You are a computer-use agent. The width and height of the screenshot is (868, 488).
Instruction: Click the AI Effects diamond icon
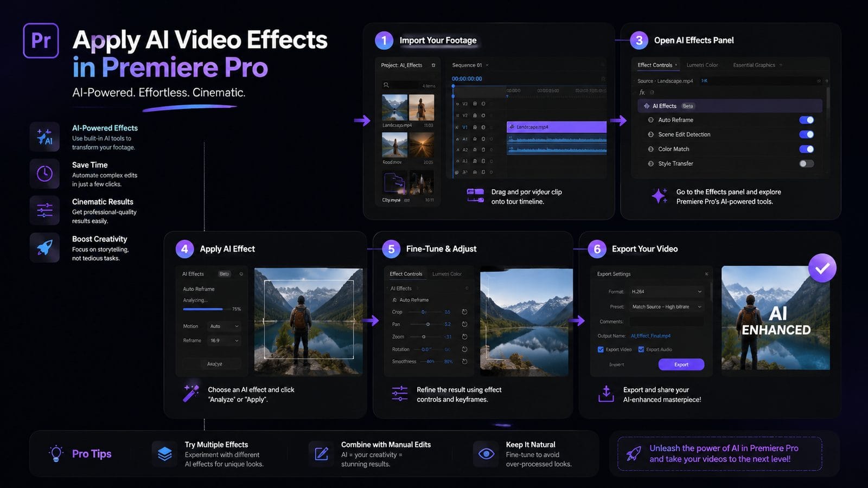coord(646,106)
